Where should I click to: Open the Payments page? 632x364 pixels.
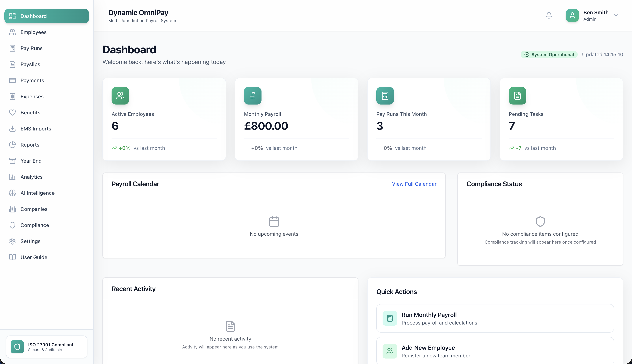click(46, 81)
